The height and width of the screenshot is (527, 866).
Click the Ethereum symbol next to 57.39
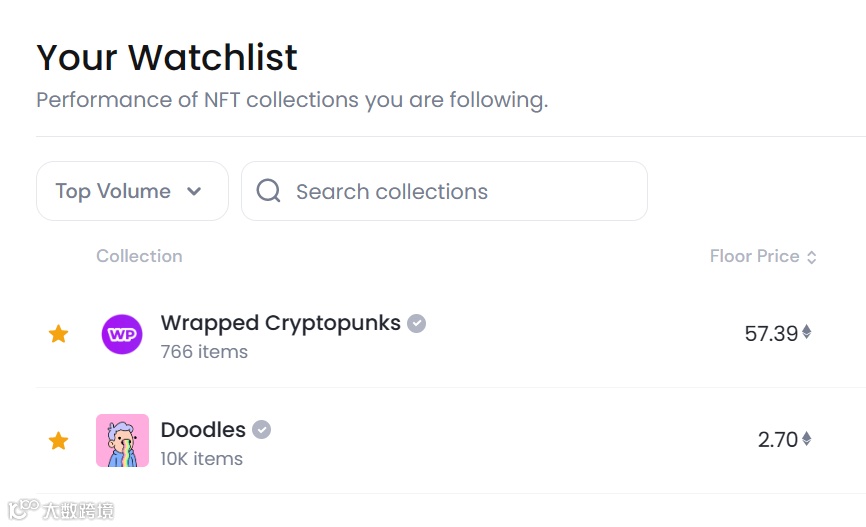(807, 333)
